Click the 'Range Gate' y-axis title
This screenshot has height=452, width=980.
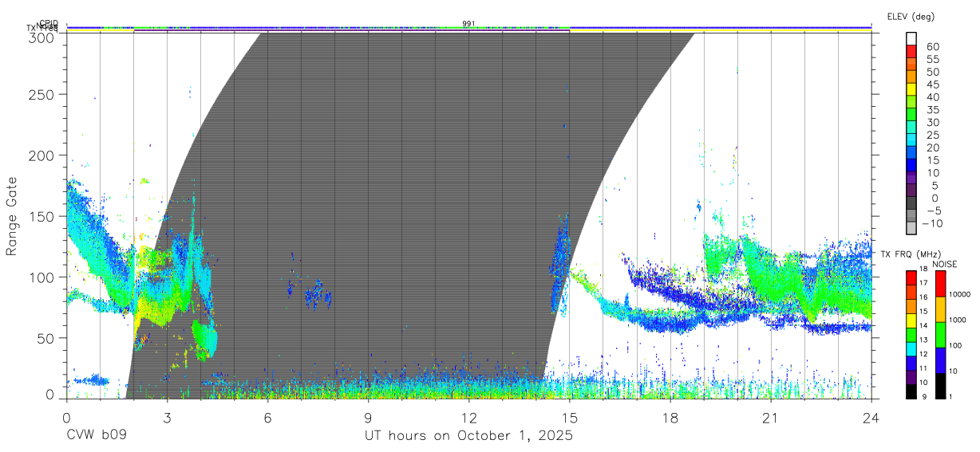coord(12,216)
